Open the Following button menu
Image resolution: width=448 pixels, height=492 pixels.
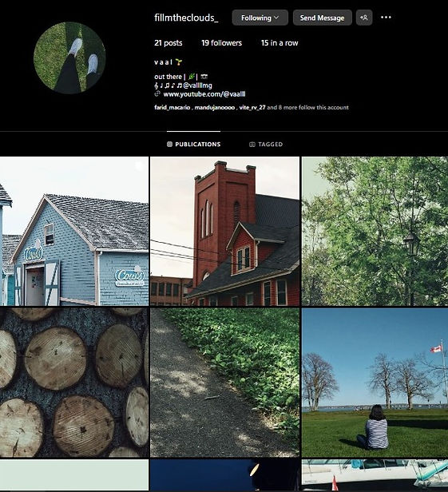[x=260, y=18]
